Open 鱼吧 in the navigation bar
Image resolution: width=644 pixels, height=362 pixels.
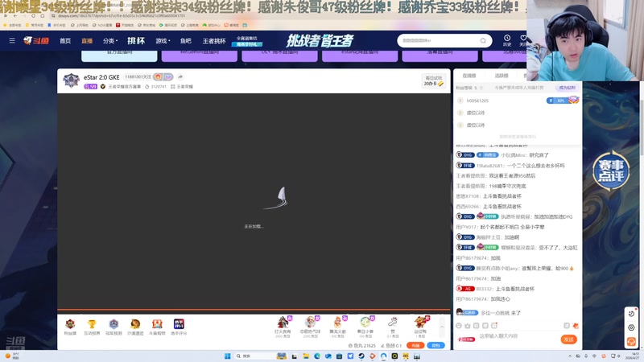186,41
